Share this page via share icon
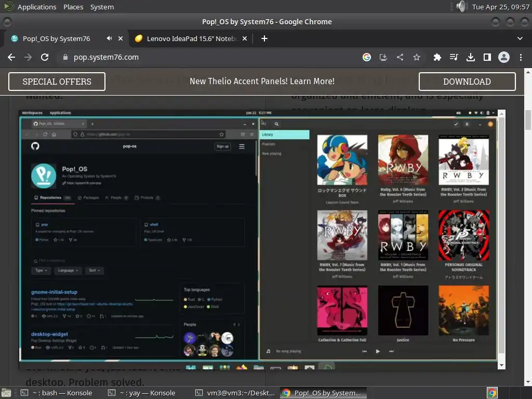The width and height of the screenshot is (532, 399). click(x=400, y=57)
